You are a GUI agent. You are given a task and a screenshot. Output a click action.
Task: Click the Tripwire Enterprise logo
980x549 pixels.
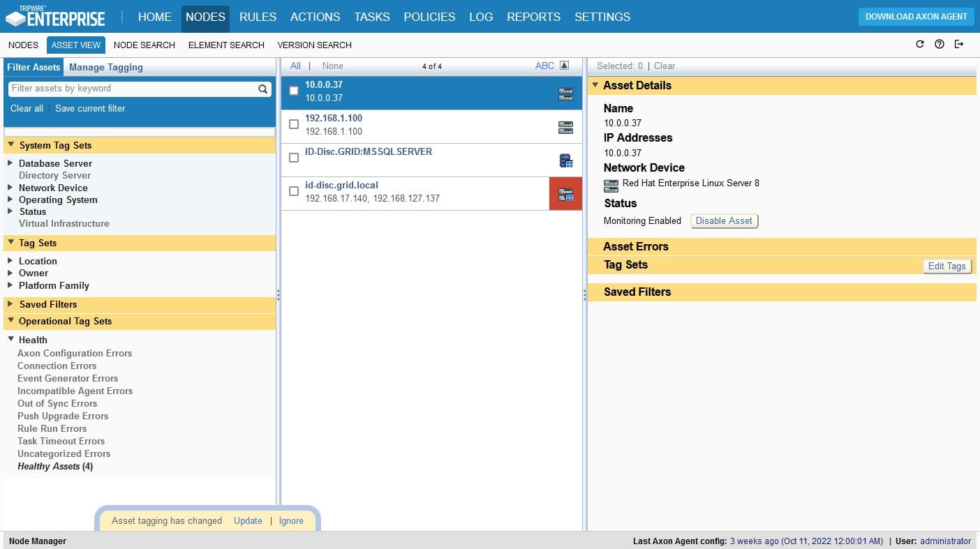pos(56,17)
